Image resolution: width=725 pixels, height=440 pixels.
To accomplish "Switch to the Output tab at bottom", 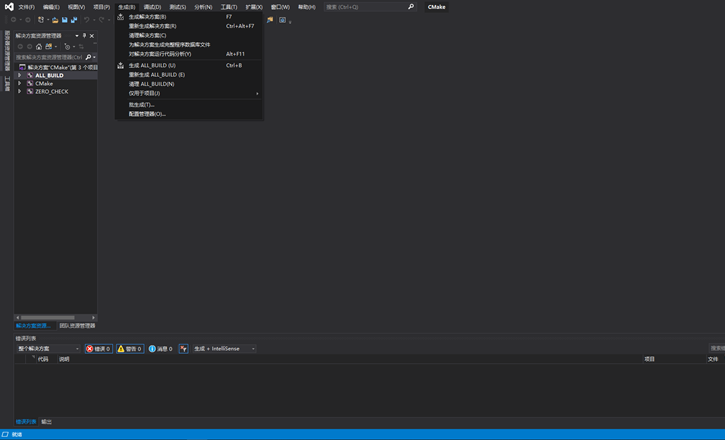I will pos(47,422).
